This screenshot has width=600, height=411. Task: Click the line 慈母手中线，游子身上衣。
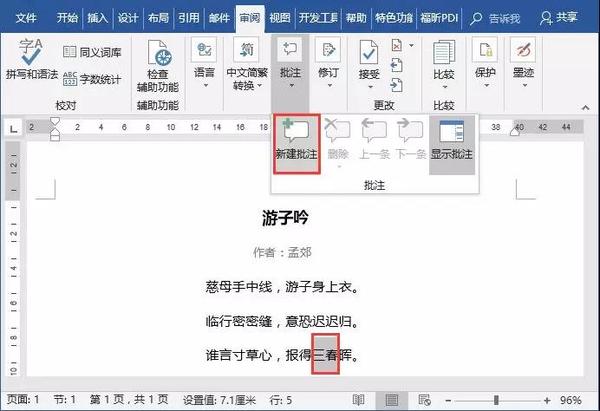click(x=283, y=286)
